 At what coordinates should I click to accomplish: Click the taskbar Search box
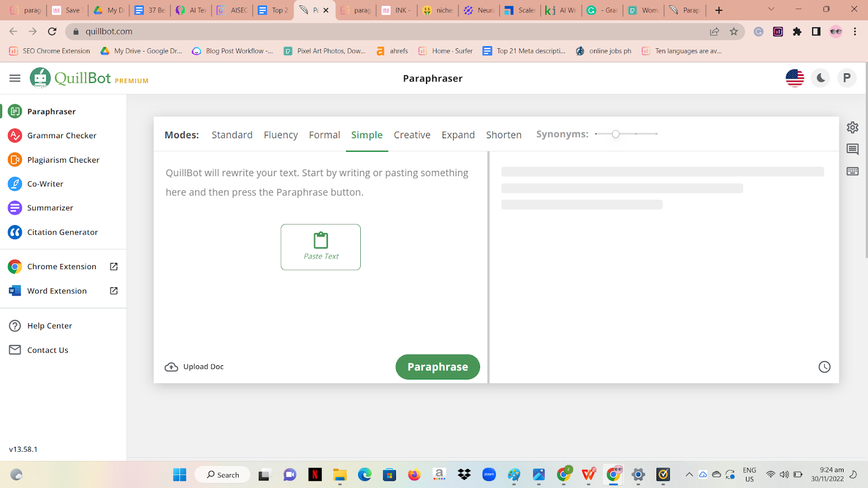(222, 475)
